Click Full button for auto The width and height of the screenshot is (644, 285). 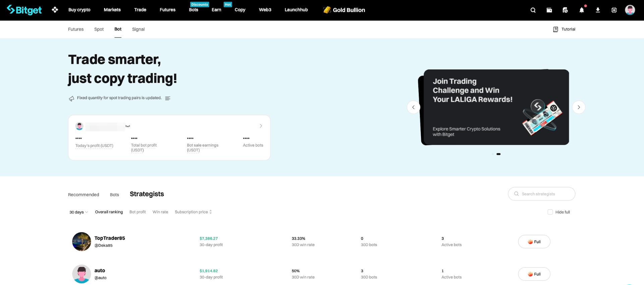pos(534,274)
